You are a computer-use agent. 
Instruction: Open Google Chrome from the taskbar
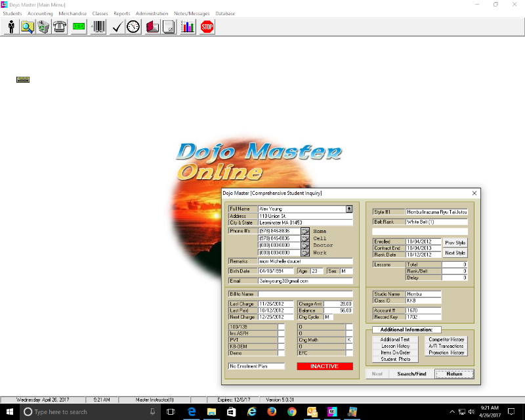[292, 411]
